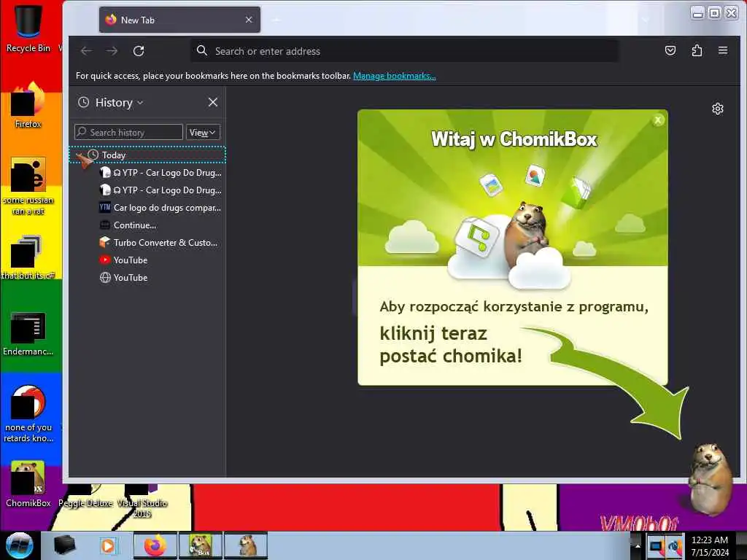Open the hamster taskbar button
Screen dimensions: 747x560
[247, 545]
